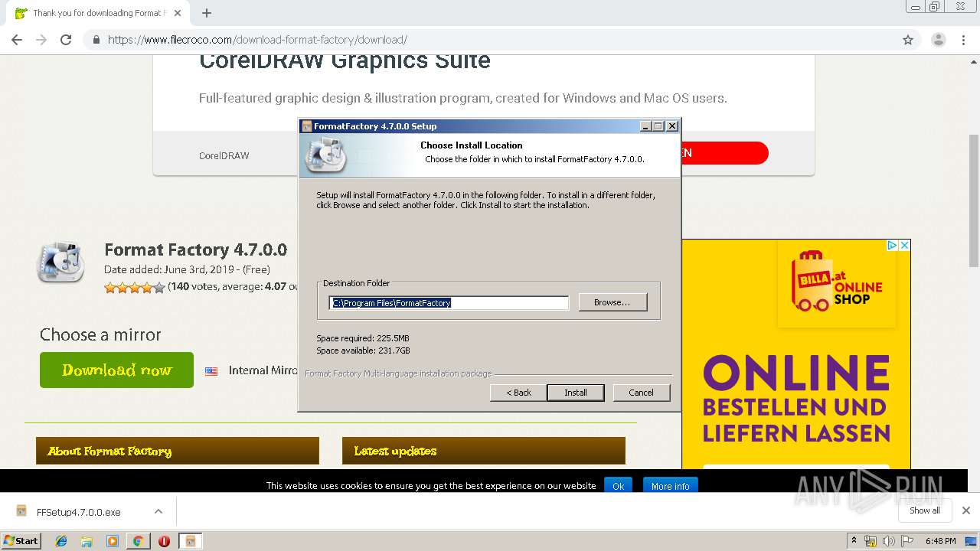Open the Action Center flag icon
The width and height of the screenshot is (980, 551).
point(907,541)
